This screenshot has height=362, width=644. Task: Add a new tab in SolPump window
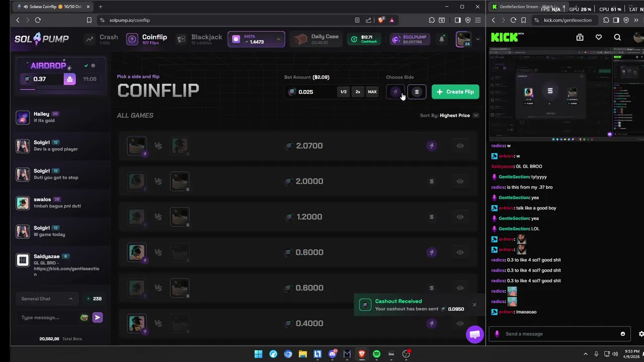coord(100,7)
